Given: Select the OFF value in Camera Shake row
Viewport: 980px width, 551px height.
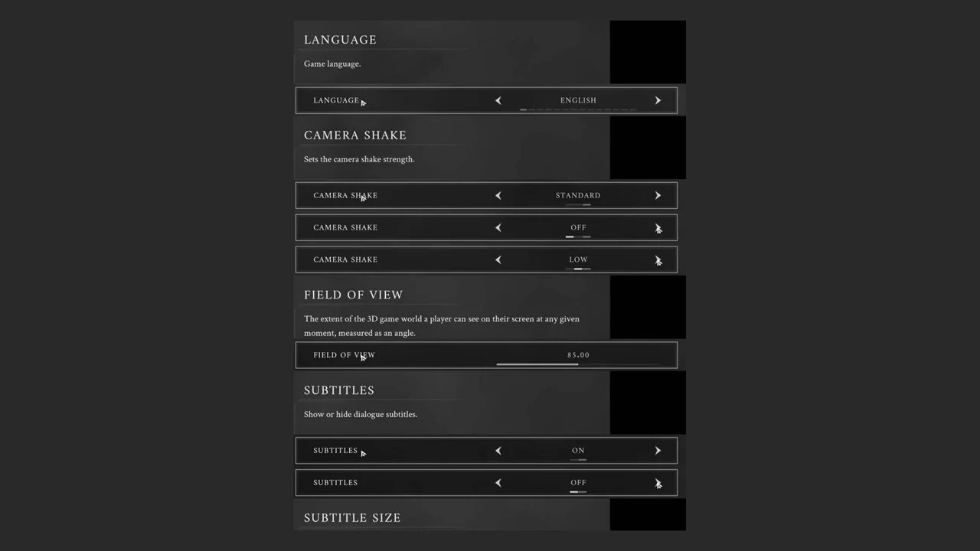Looking at the screenshot, I should [578, 227].
